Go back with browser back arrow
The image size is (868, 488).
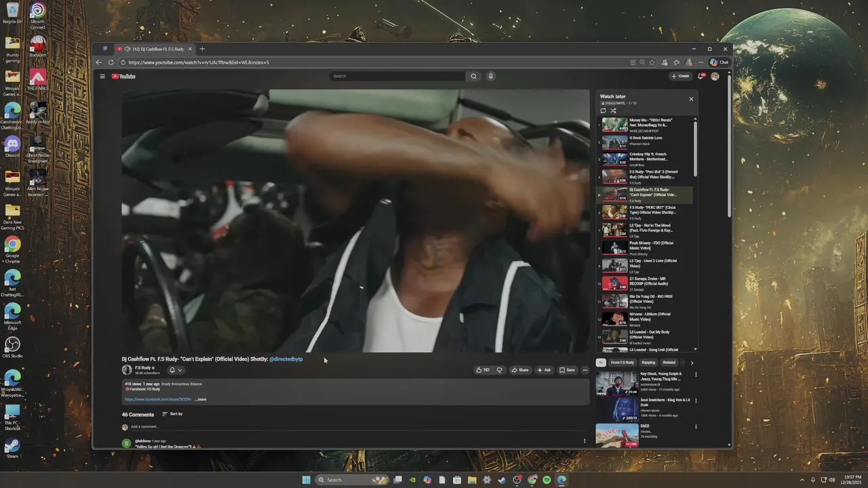99,62
